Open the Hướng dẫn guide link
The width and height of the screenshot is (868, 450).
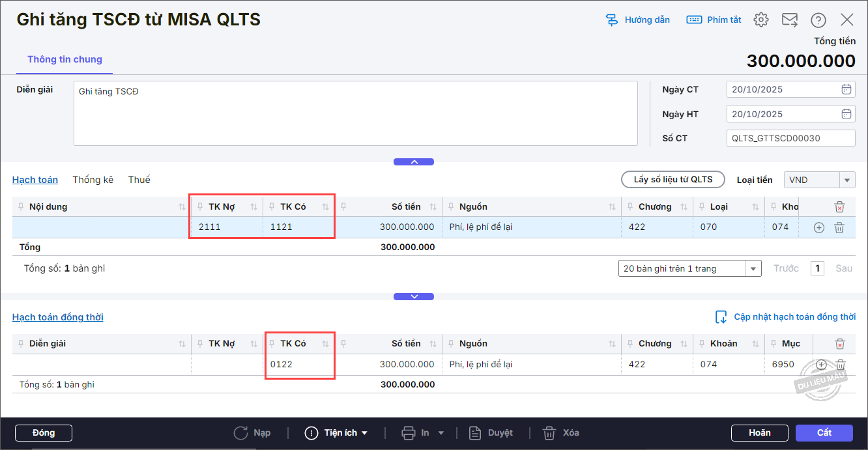637,20
